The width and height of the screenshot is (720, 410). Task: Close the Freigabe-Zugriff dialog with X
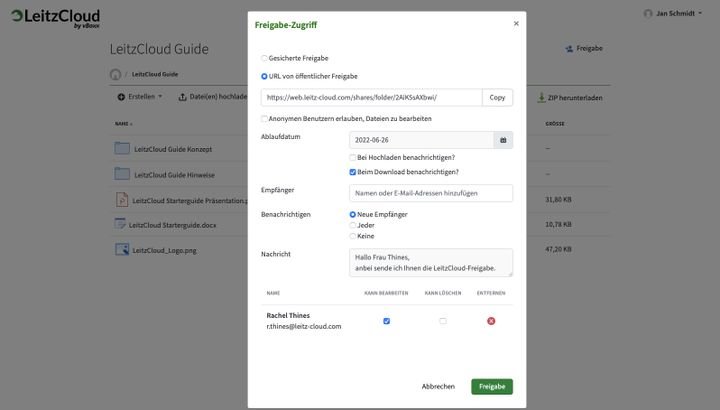[x=516, y=23]
